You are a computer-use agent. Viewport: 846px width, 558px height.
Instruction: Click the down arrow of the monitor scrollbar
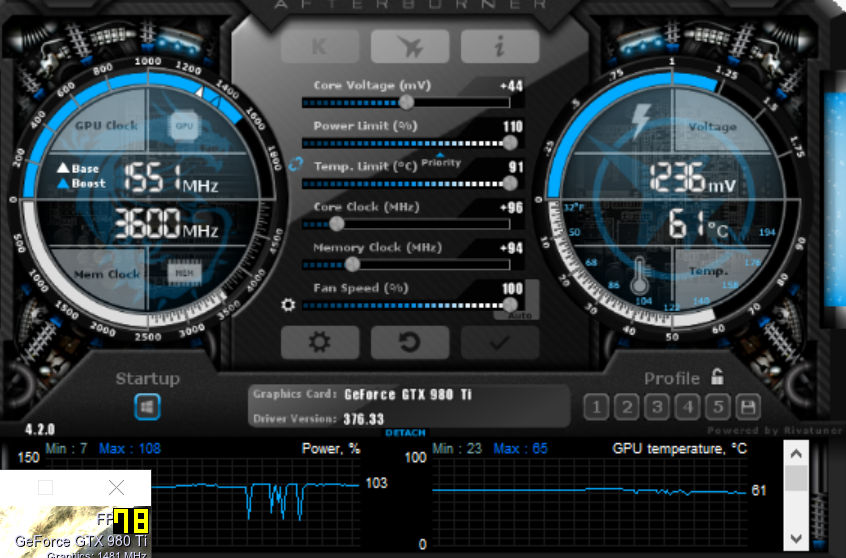796,538
